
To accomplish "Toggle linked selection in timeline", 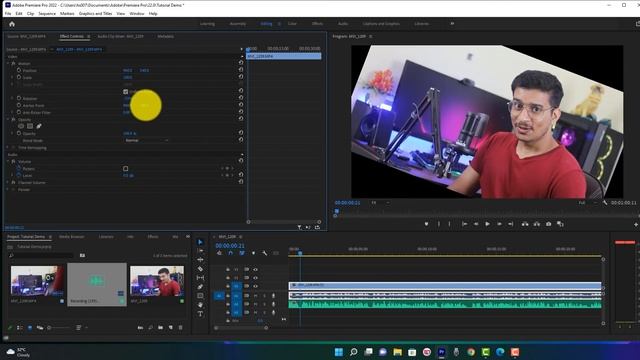I will (x=242, y=253).
